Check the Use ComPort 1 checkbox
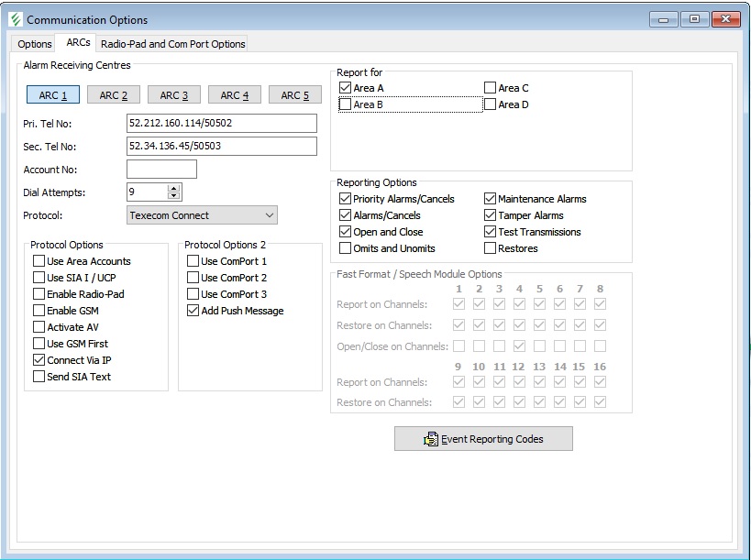 tap(193, 261)
